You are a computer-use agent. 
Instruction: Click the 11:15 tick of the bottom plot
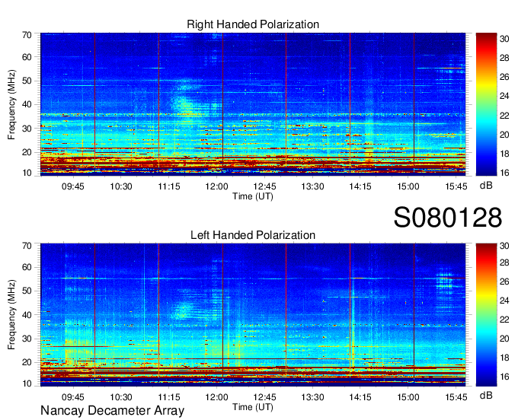pyautogui.click(x=169, y=397)
